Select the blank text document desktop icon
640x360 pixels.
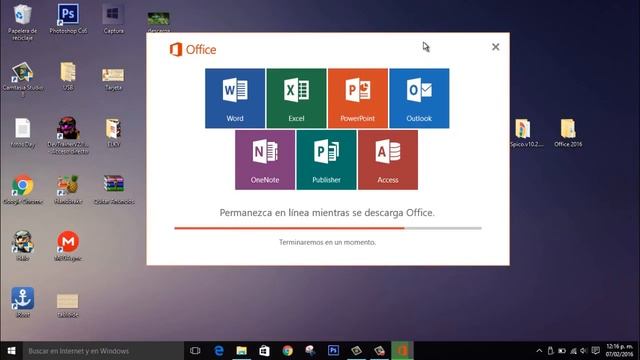(22, 133)
